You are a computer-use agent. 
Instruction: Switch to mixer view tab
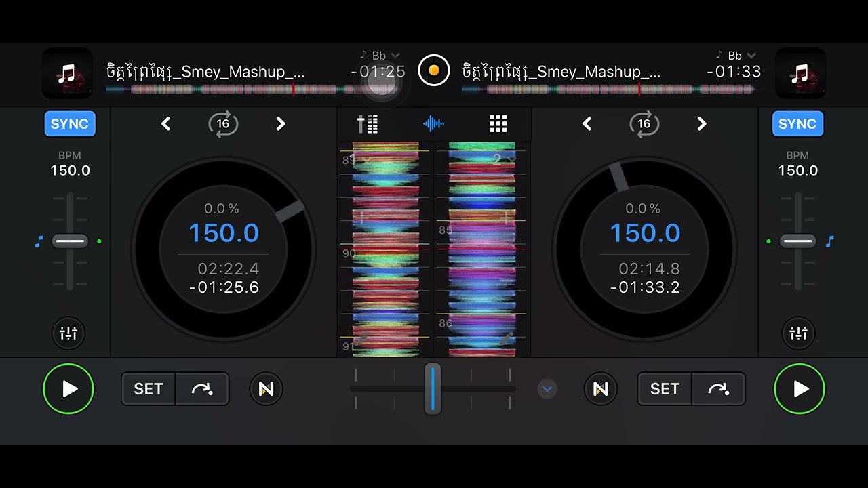click(x=368, y=124)
